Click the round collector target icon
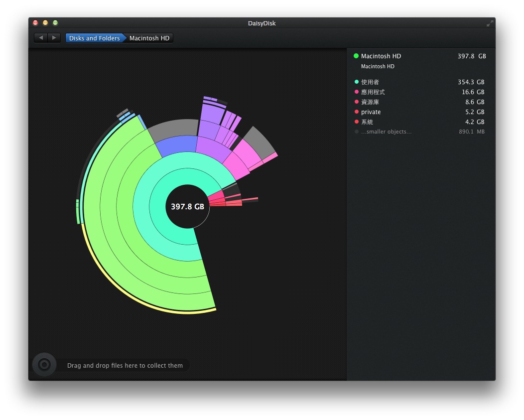Image resolution: width=524 pixels, height=420 pixels. coord(44,365)
